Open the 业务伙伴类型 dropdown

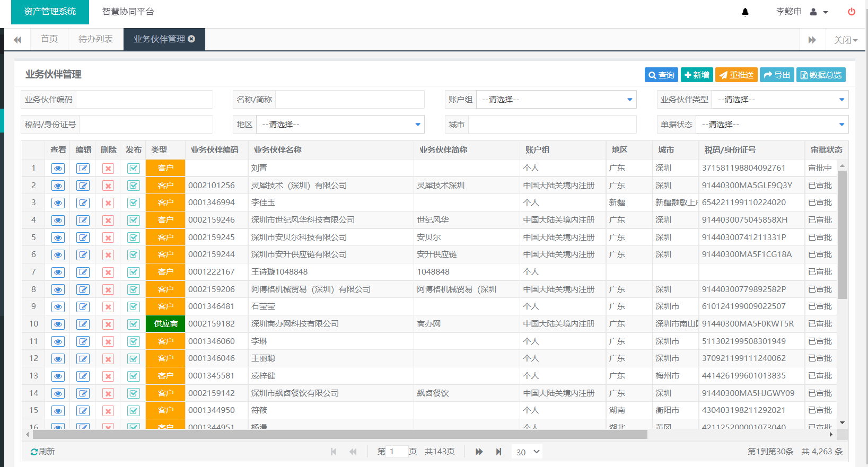[779, 99]
